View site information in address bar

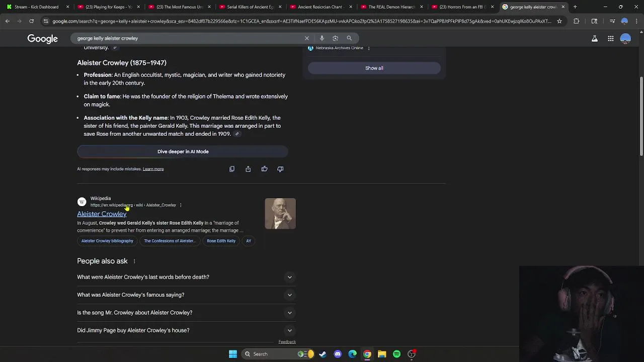(46, 21)
